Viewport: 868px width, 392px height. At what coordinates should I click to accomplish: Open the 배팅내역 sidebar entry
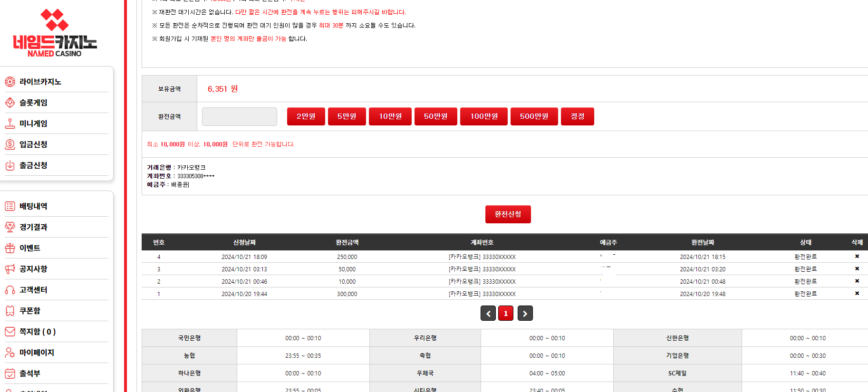[33, 206]
